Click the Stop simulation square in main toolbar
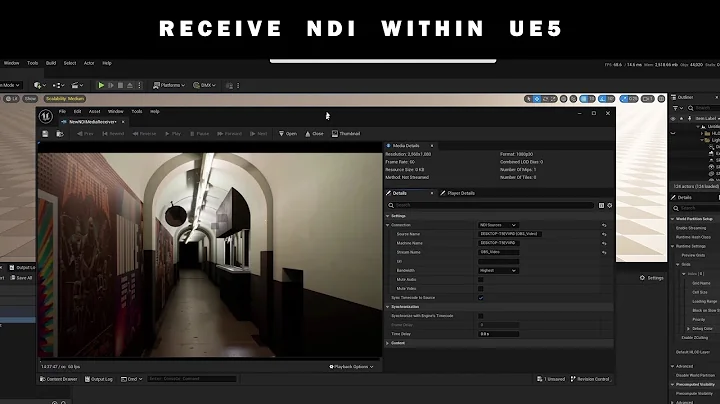Viewport: 720px width, 404px height. pos(120,85)
